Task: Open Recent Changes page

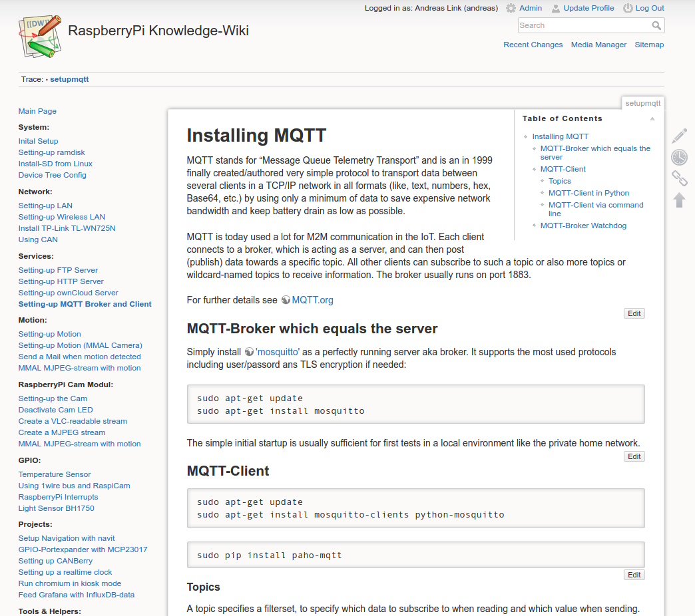Action: tap(533, 45)
